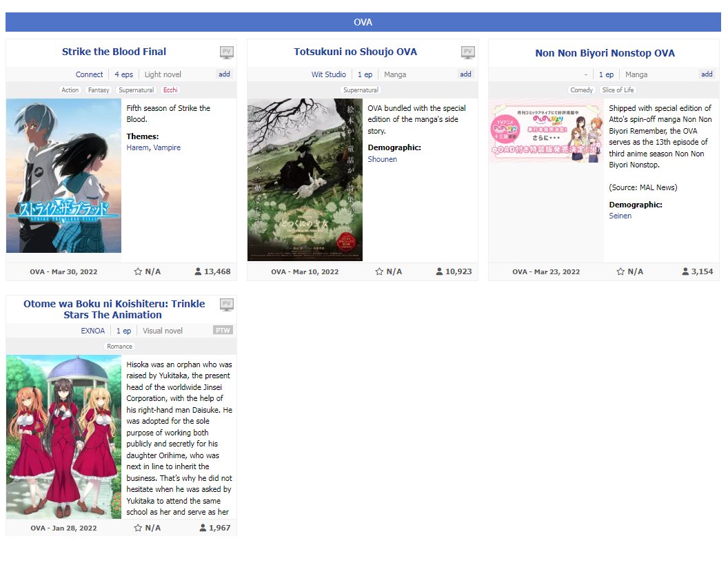728x587 pixels.
Task: Click OVA - Jan 28, 2022 date
Action: 63,528
